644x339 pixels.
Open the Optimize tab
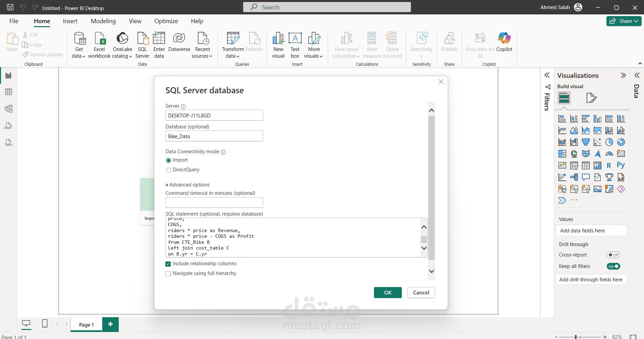(166, 21)
